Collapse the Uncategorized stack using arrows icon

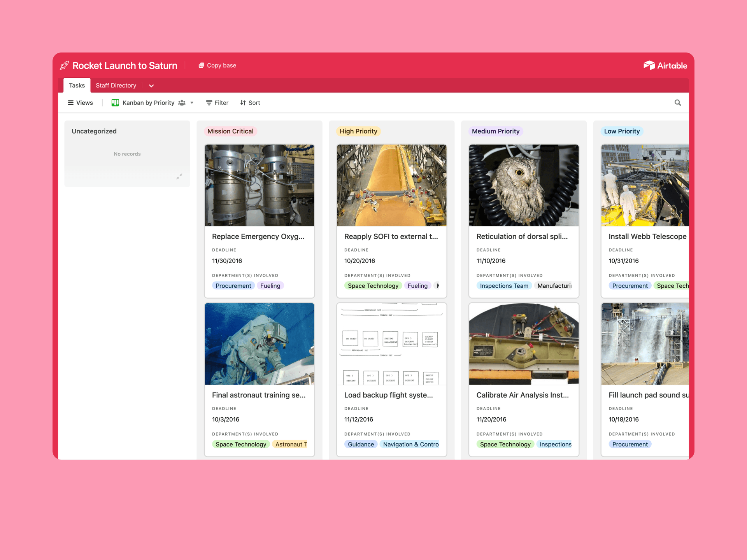[179, 177]
